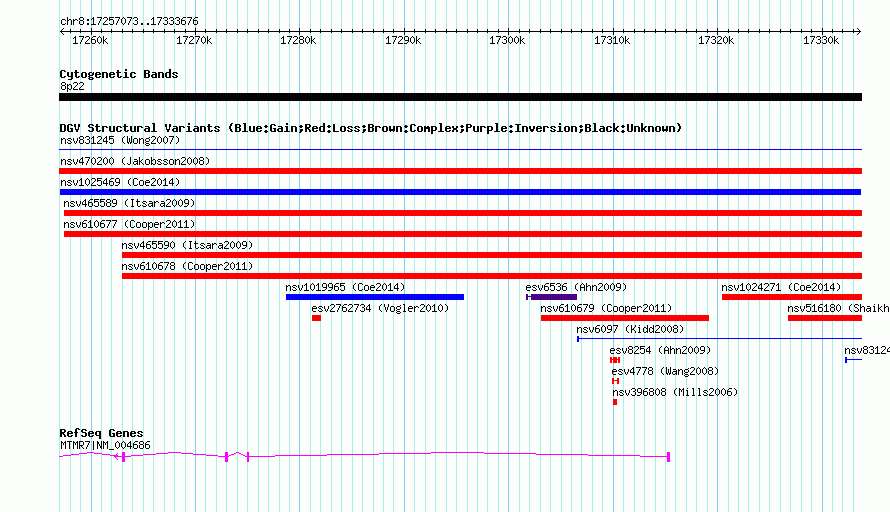The image size is (890, 512).
Task: Click the rightmost magenta MTMR7 exon mark
Action: tap(669, 456)
